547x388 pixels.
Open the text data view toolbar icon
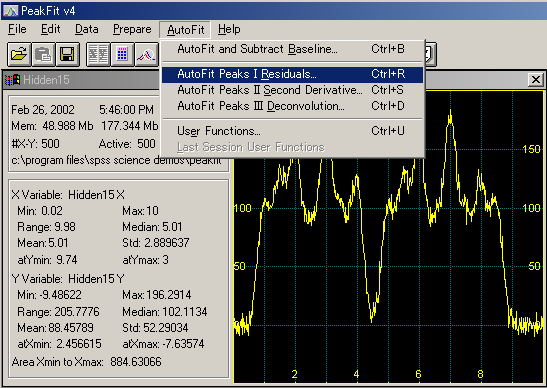[98, 54]
